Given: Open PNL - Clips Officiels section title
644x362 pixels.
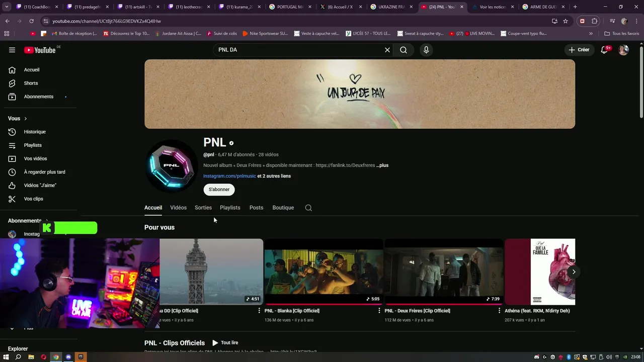Looking at the screenshot, I should (175, 343).
